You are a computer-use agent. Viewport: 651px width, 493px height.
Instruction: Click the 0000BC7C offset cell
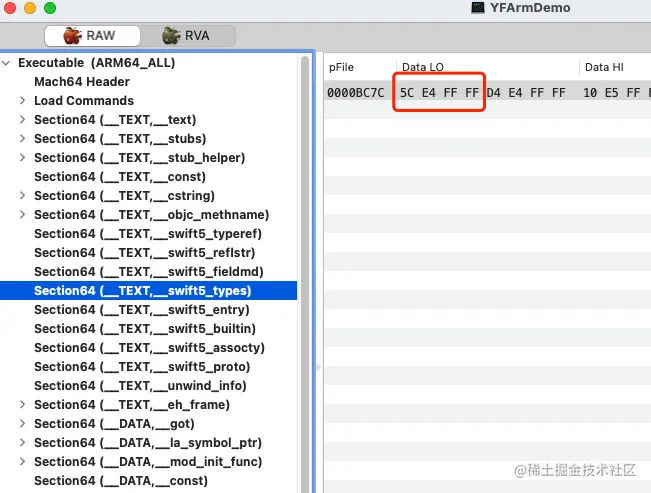tap(356, 93)
